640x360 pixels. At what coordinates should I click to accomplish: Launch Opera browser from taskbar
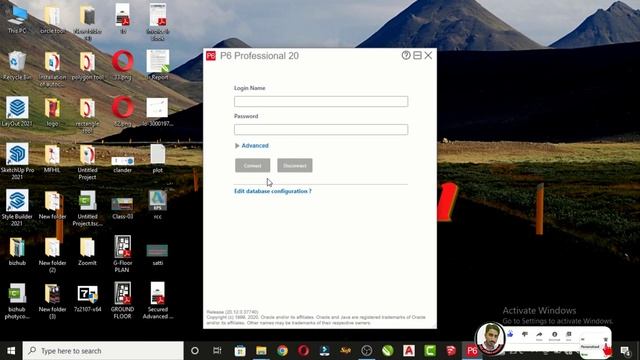[x=303, y=351]
